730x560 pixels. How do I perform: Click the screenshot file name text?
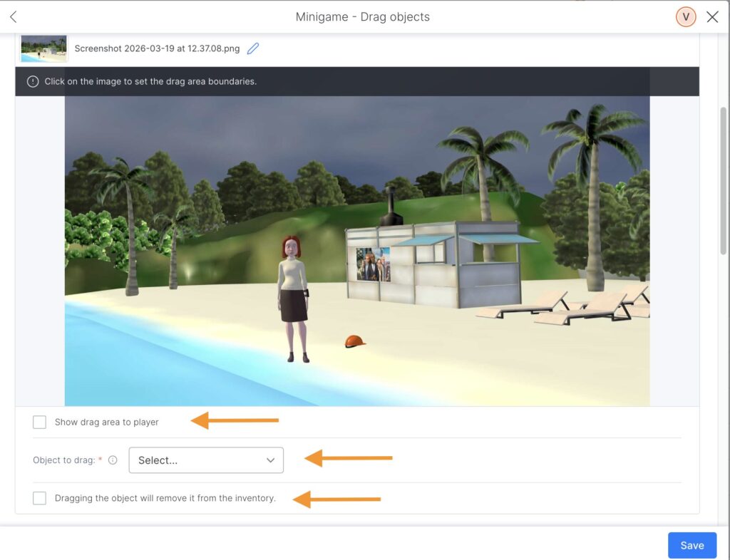coord(157,48)
